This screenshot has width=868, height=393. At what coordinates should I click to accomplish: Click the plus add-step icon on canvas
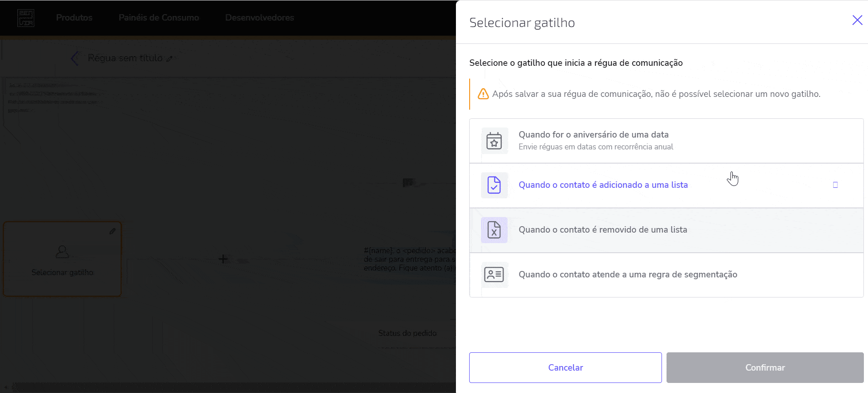tap(223, 259)
